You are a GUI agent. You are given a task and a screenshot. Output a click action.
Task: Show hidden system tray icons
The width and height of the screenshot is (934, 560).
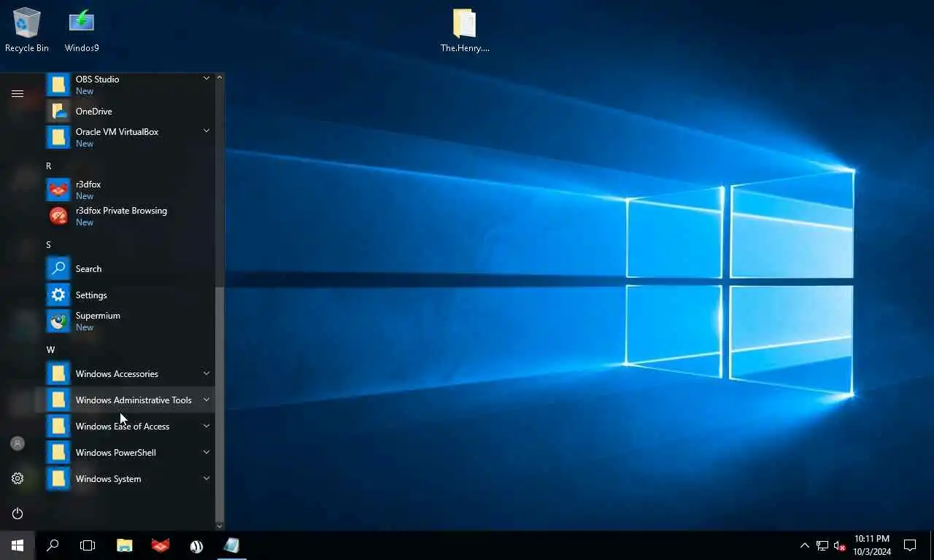pyautogui.click(x=805, y=545)
